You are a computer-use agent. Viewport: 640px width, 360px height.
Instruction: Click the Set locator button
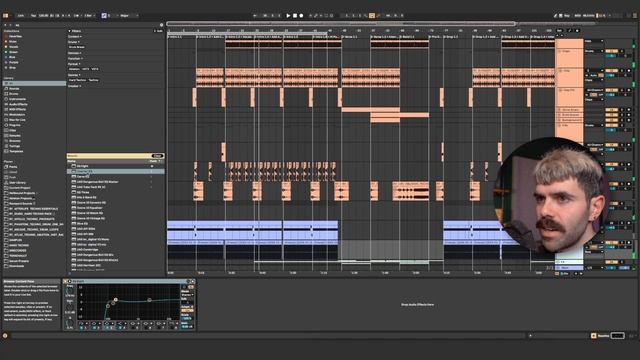tap(559, 31)
